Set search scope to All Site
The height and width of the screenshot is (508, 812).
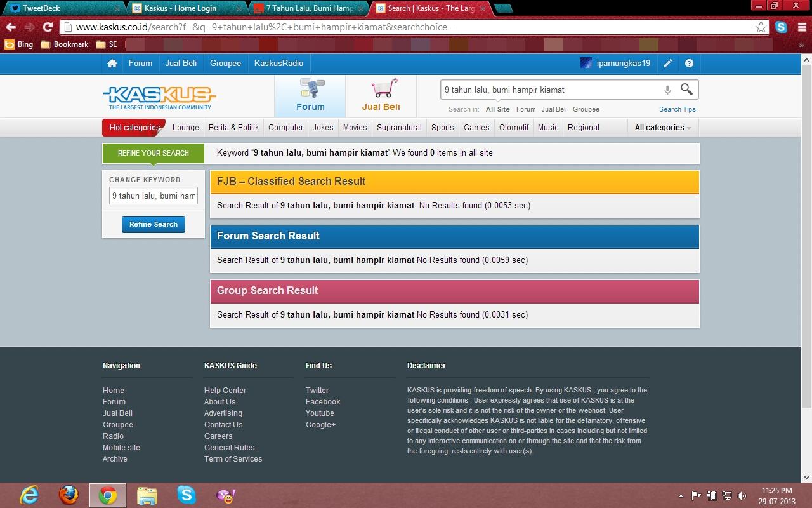(498, 109)
